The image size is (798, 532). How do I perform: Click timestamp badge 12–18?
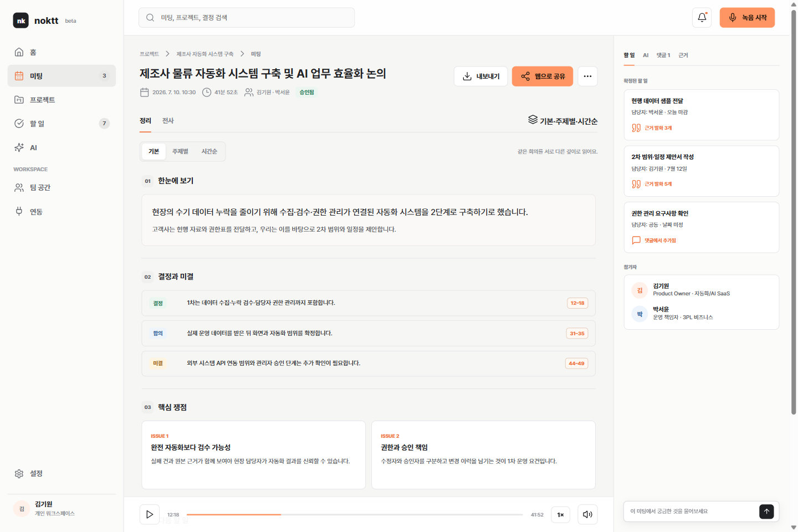577,303
